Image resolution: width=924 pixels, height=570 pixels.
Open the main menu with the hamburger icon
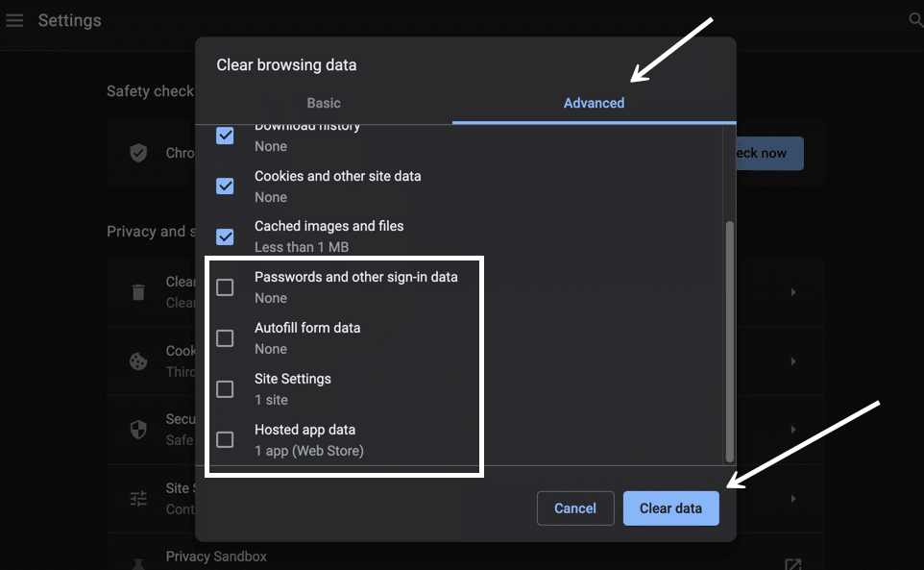14,20
